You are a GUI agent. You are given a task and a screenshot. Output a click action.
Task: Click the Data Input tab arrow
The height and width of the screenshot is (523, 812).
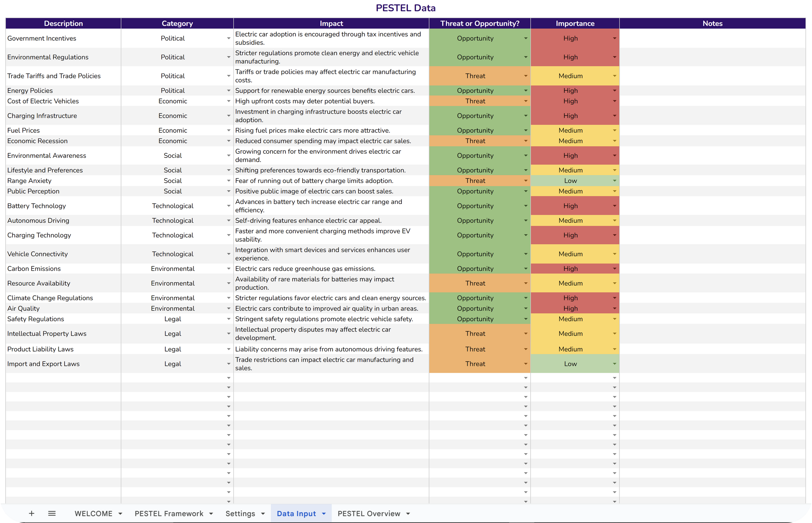[324, 514]
